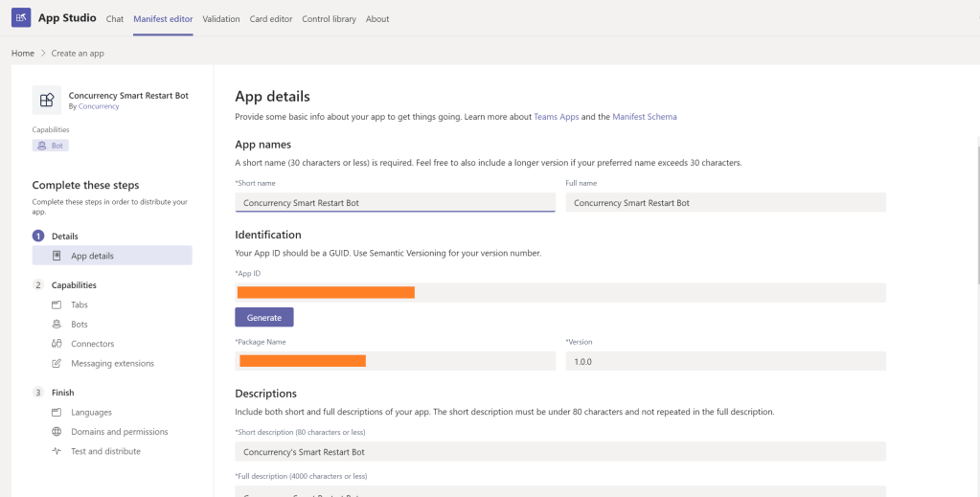Click the app package icon in sidebar
Screen dimensions: 980x497
46,101
